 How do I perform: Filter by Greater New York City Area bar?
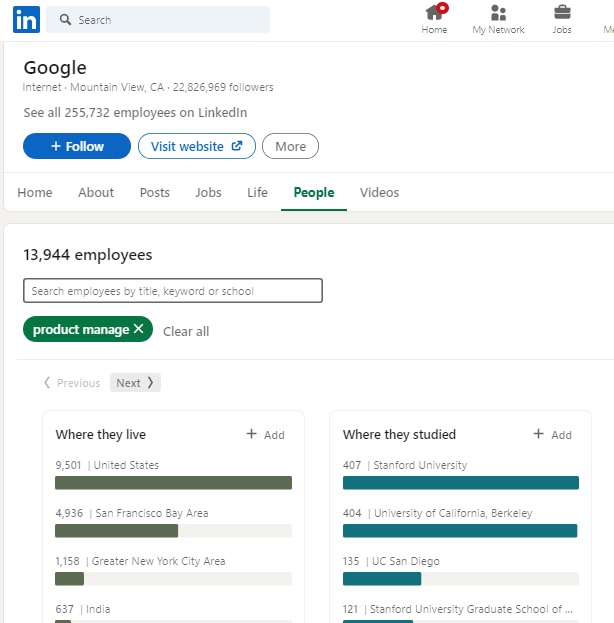173,579
